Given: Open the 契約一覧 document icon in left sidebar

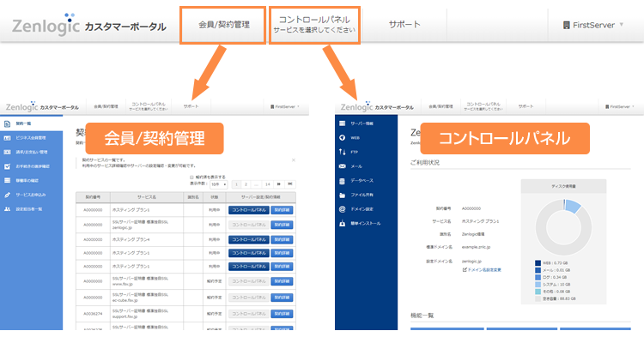Looking at the screenshot, I should point(7,123).
